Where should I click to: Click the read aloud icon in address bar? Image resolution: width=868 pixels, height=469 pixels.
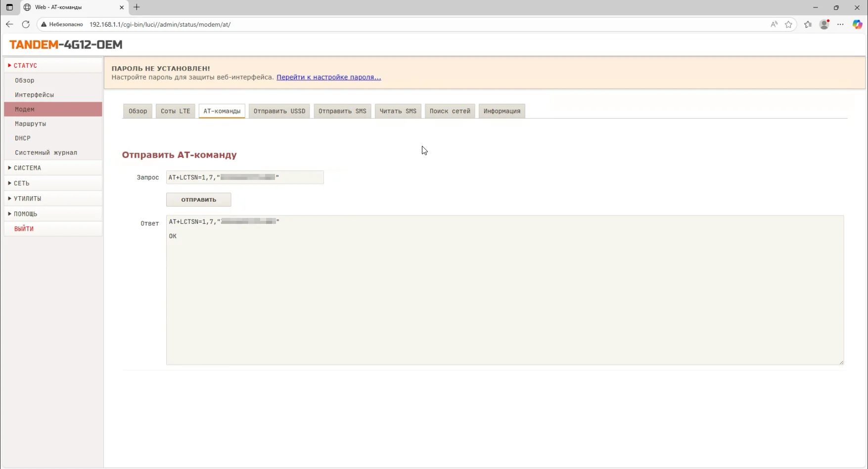[774, 24]
